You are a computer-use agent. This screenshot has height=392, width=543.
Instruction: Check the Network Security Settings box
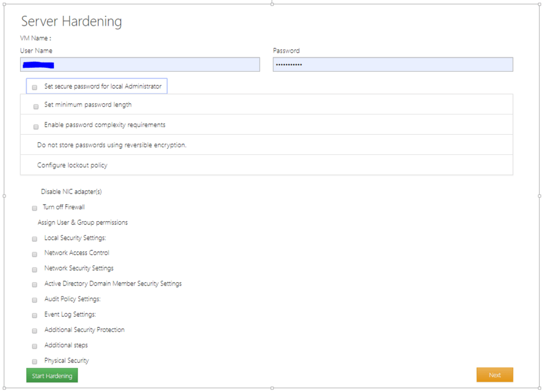coord(34,269)
